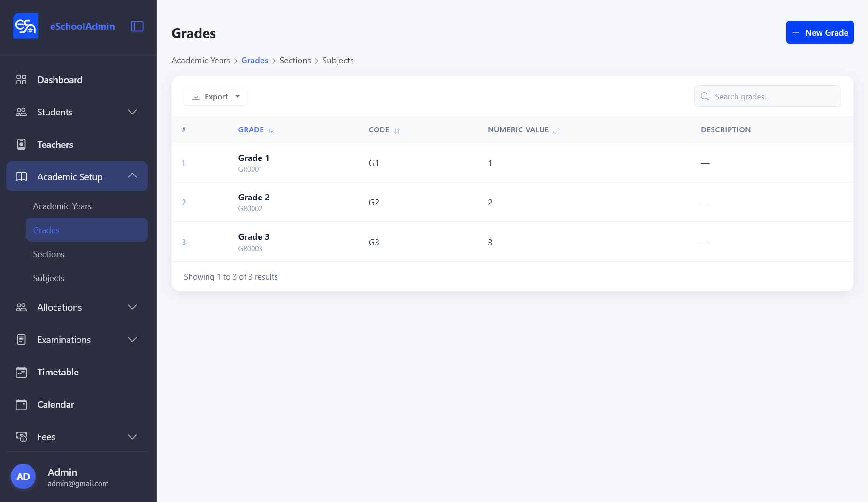868x502 pixels.
Task: Open Calendar from the sidebar
Action: pyautogui.click(x=77, y=404)
